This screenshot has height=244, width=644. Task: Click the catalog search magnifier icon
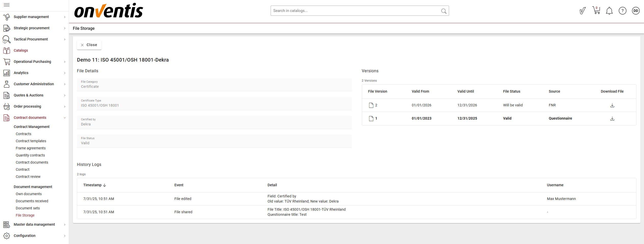(444, 11)
